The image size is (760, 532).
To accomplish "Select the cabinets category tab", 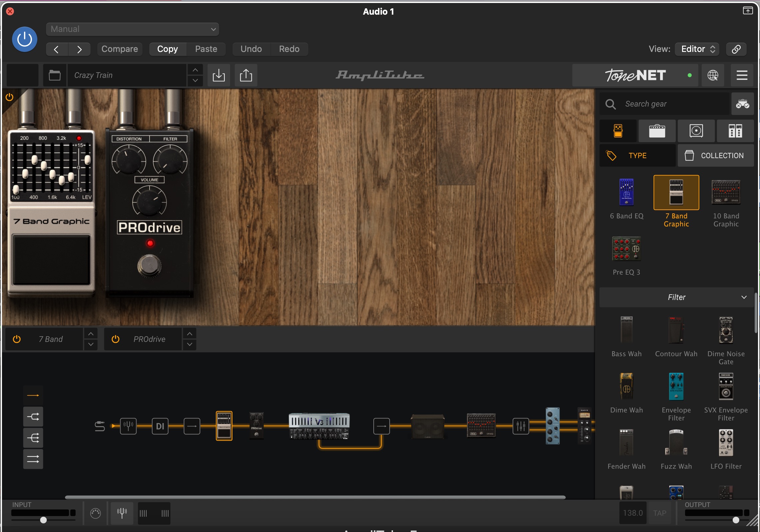I will coord(696,131).
